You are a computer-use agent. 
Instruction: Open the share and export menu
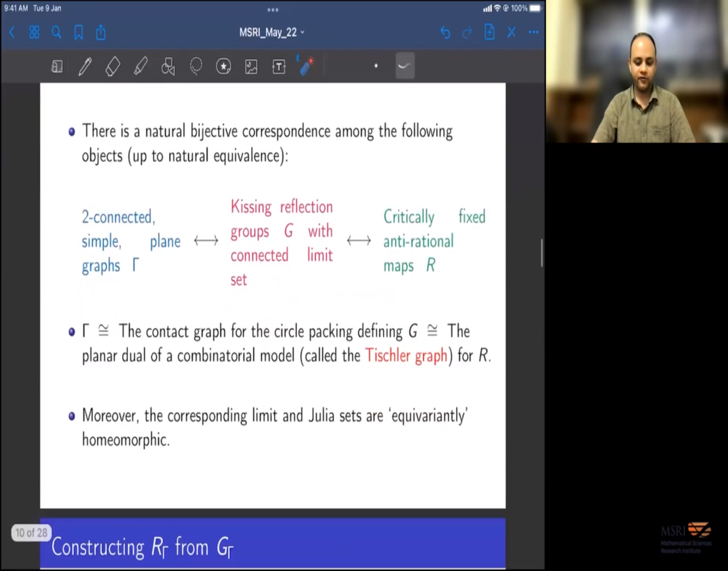click(x=101, y=32)
